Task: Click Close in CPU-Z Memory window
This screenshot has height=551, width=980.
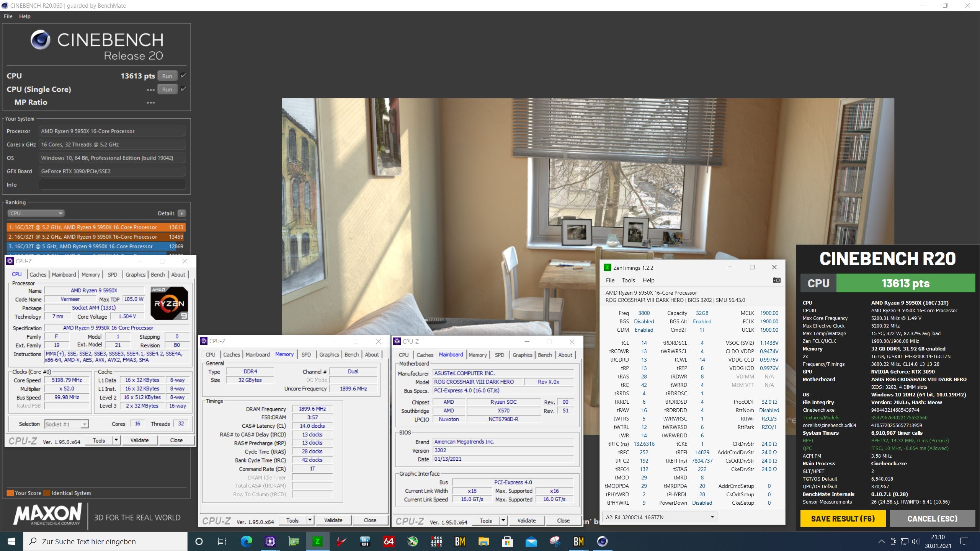Action: [x=370, y=520]
